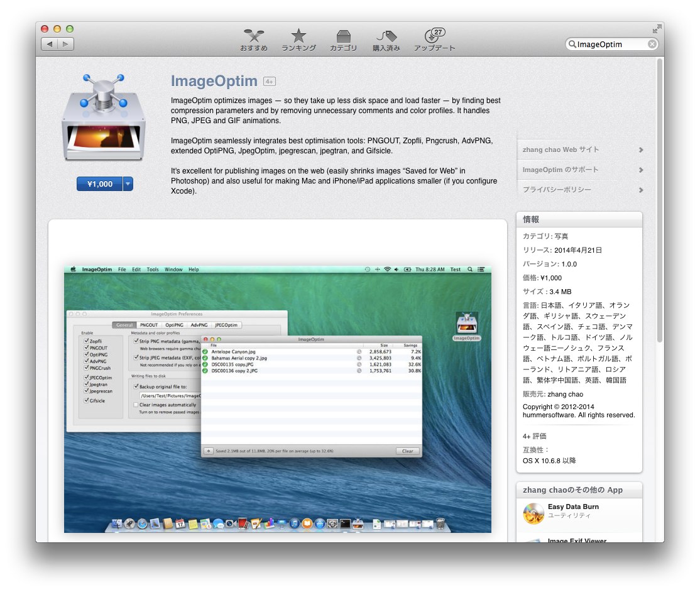Image resolution: width=700 pixels, height=592 pixels.
Task: Click the カテゴリ: 写真 info line
Action: (x=545, y=236)
